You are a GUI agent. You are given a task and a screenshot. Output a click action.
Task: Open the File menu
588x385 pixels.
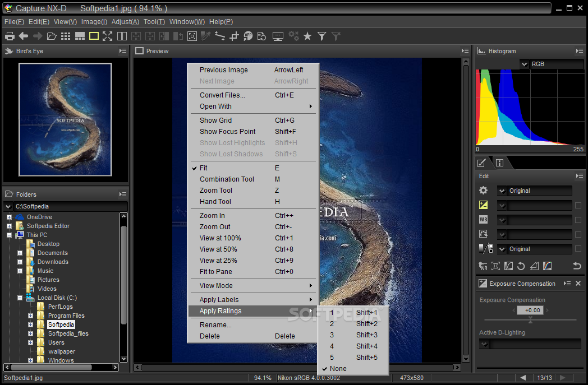click(x=14, y=22)
